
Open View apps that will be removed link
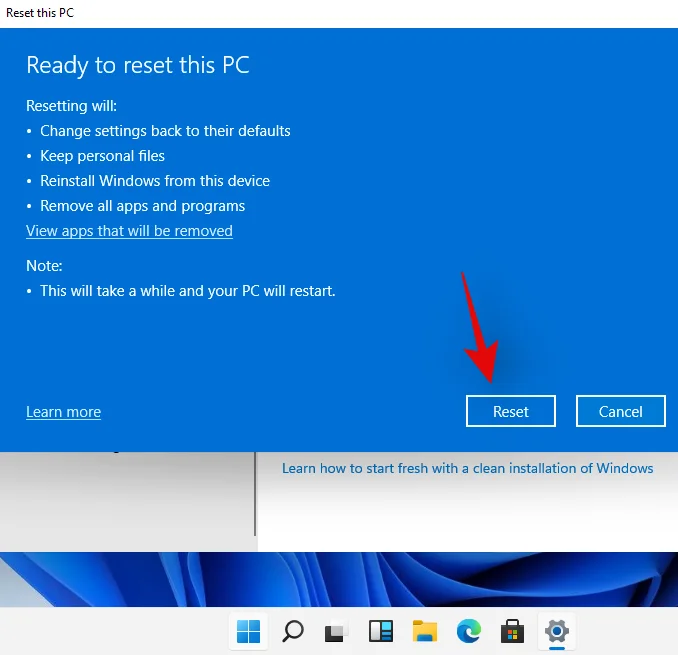[129, 231]
